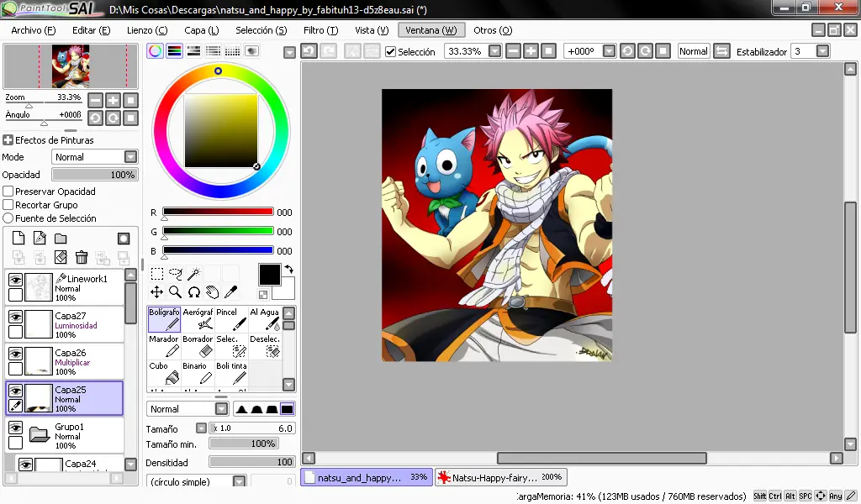Enable Preservar Opacidad

click(x=8, y=192)
